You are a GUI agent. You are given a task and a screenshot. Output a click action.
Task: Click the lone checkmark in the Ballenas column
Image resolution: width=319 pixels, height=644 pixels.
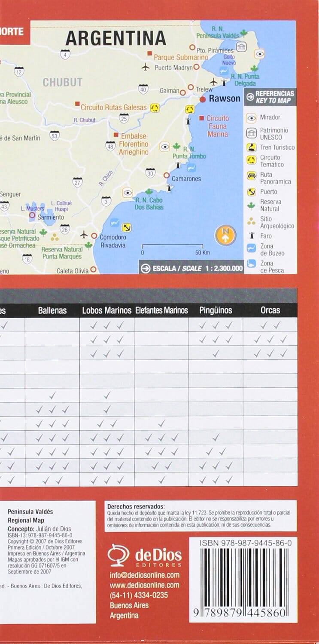pyautogui.click(x=52, y=395)
